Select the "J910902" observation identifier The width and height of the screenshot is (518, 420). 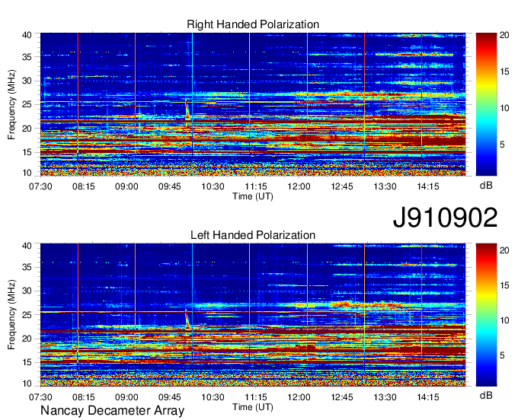[445, 218]
